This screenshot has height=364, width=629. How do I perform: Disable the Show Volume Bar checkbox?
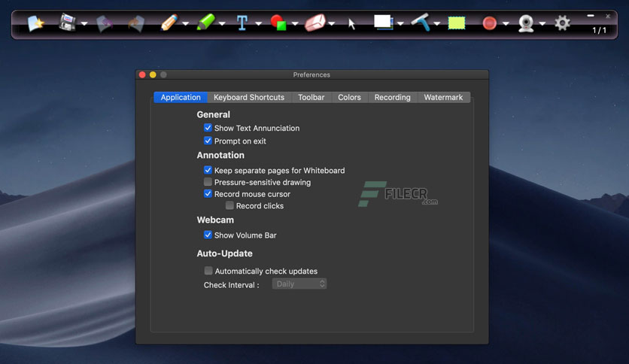(x=208, y=235)
